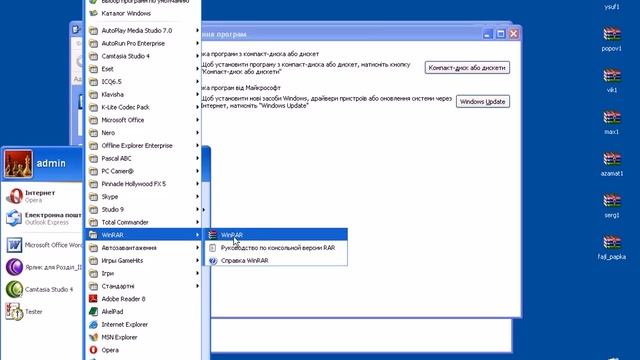Open the popov1 archive on desktop
This screenshot has width=640, height=360.
pyautogui.click(x=611, y=39)
